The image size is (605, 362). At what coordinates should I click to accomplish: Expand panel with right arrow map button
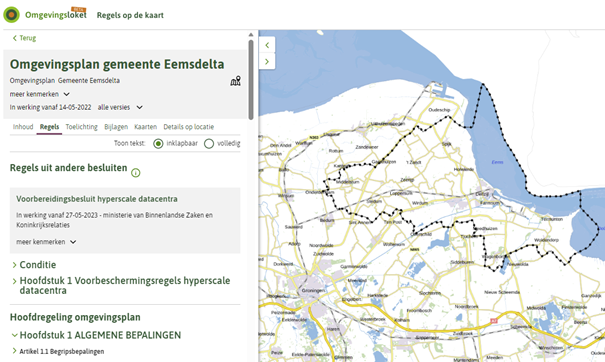(267, 61)
